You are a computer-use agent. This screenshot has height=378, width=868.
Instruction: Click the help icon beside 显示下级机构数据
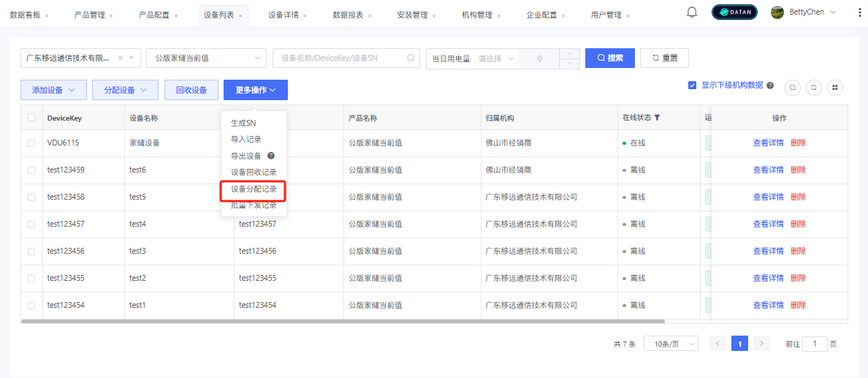[770, 86]
